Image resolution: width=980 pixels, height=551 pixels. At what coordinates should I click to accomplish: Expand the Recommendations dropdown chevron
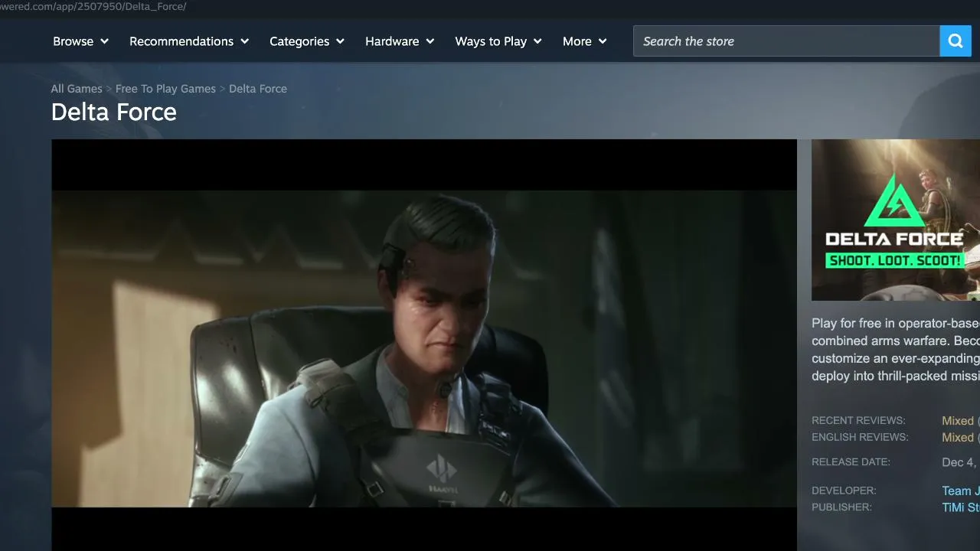[244, 41]
